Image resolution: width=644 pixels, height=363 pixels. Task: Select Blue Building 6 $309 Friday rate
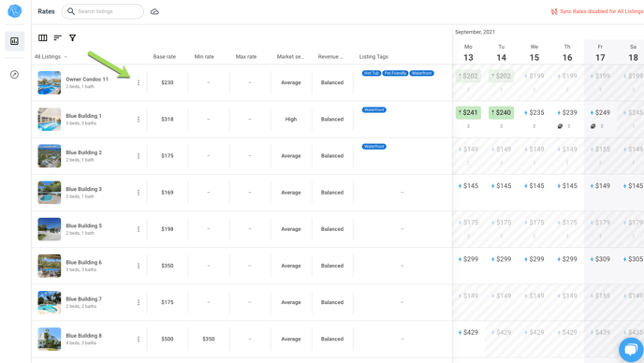[x=600, y=259]
